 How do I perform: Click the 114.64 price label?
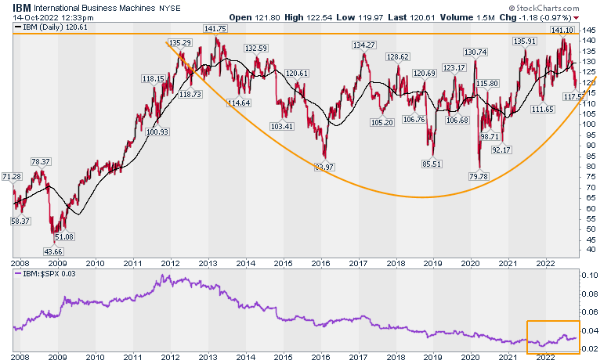click(x=239, y=103)
